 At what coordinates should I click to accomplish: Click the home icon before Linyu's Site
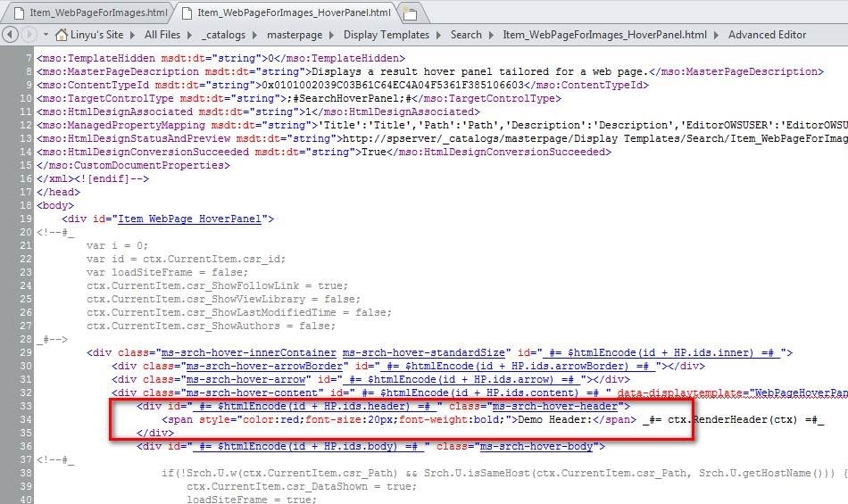62,35
